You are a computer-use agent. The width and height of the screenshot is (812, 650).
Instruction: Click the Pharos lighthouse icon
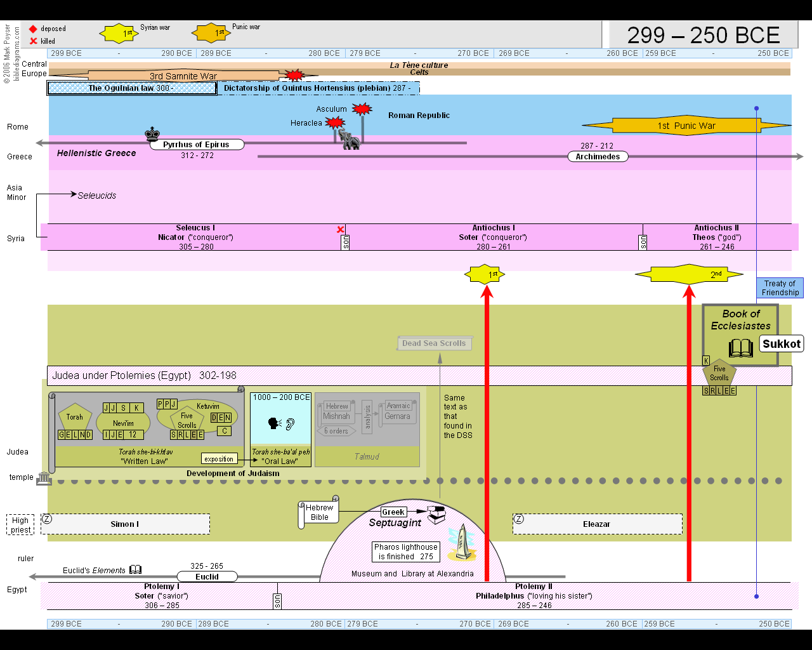click(462, 543)
